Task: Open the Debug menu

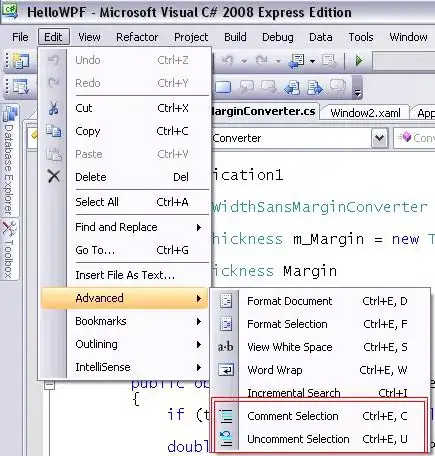Action: coord(278,37)
